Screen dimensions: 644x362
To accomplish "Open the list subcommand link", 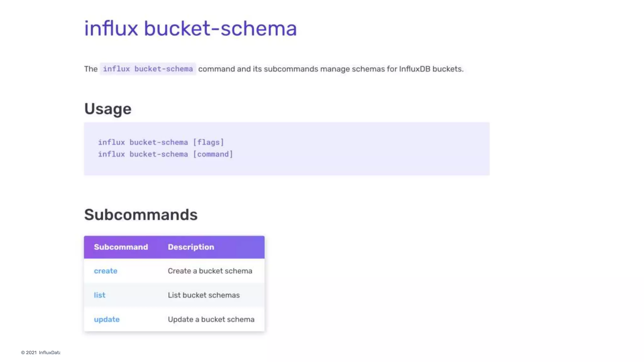I will point(99,295).
